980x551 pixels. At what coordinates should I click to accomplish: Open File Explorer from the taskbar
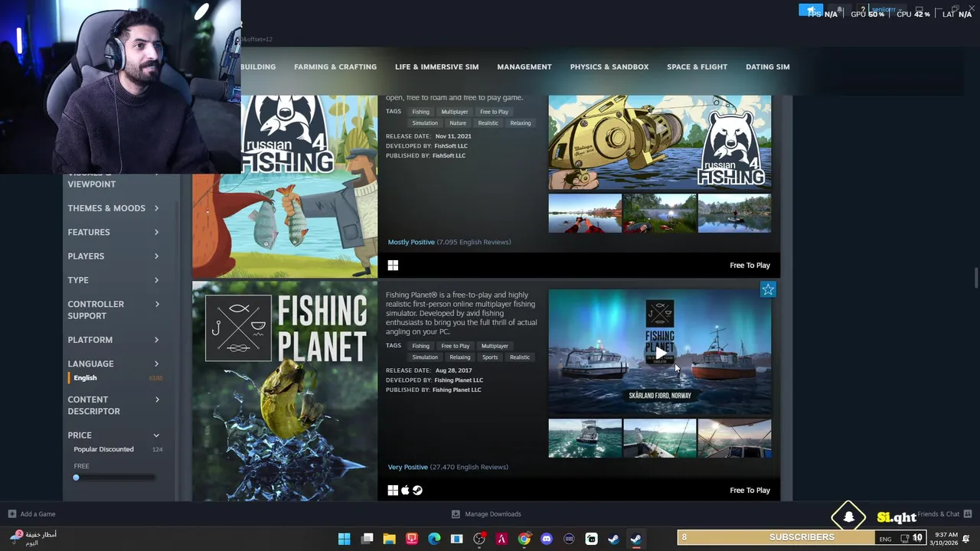click(389, 539)
